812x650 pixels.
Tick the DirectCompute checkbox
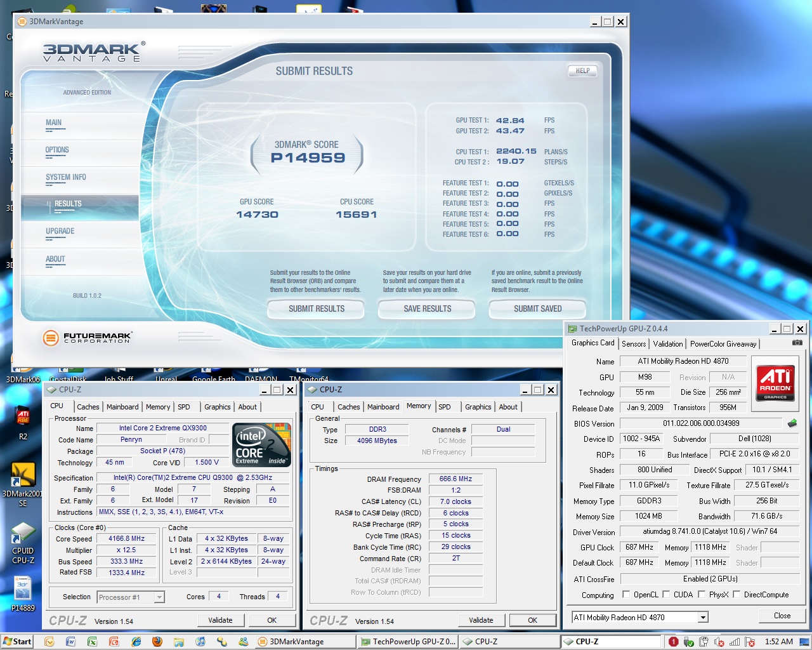pyautogui.click(x=737, y=595)
